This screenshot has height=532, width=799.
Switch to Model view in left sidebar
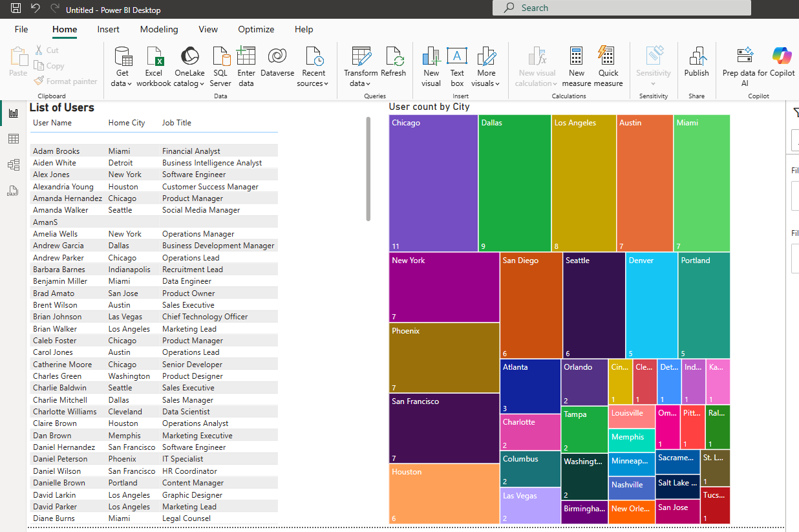tap(13, 164)
